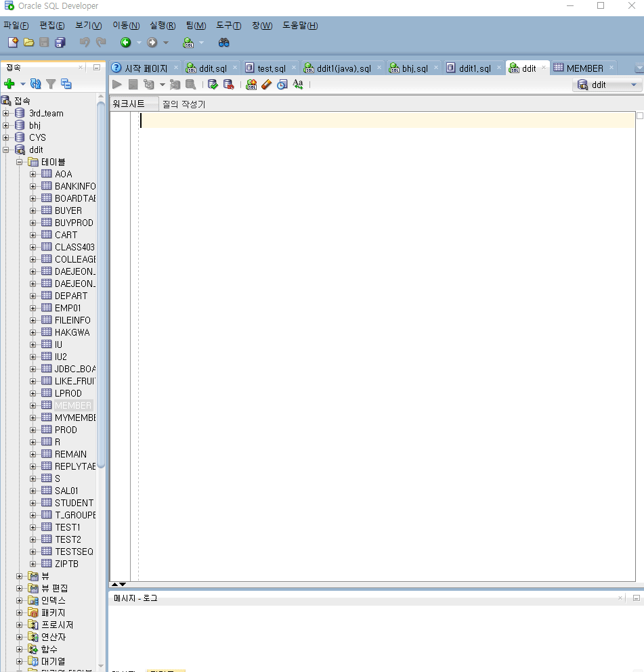The height and width of the screenshot is (672, 644).
Task: Expand the 뷰 folder node
Action: point(19,577)
